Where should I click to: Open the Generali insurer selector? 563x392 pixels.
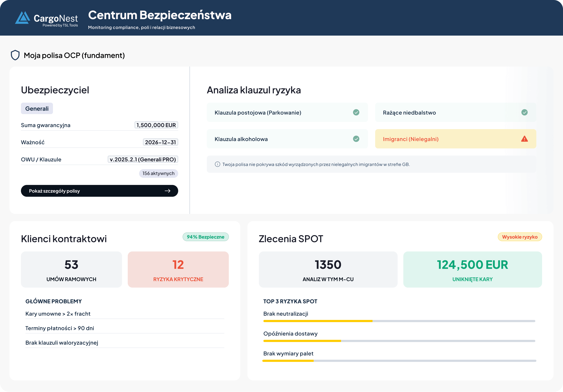[37, 108]
